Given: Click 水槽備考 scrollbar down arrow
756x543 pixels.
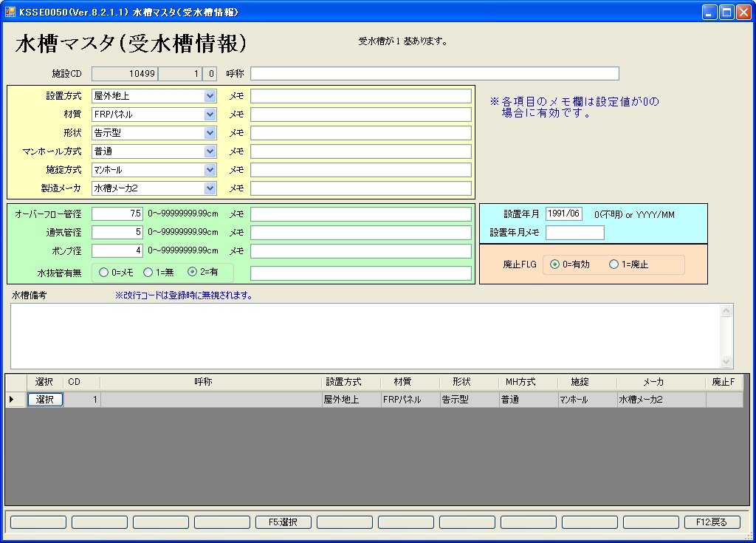Looking at the screenshot, I should pos(726,361).
